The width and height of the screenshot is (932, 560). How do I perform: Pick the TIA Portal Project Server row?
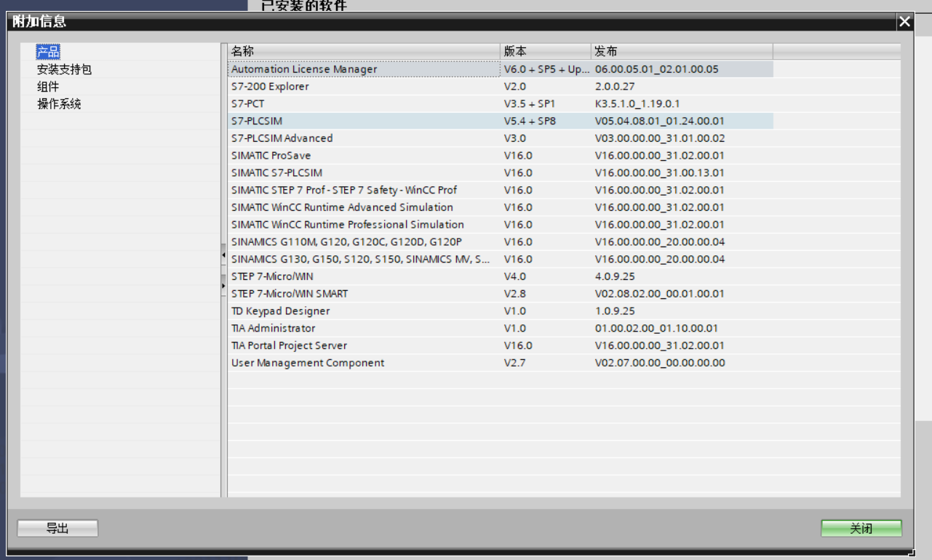289,345
